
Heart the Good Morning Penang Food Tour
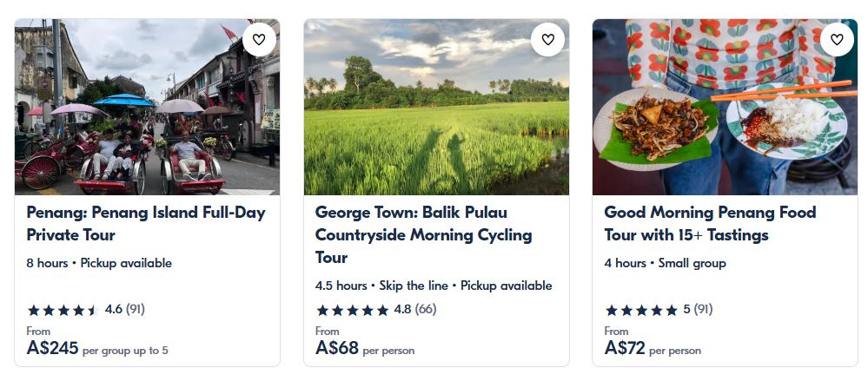tap(837, 39)
